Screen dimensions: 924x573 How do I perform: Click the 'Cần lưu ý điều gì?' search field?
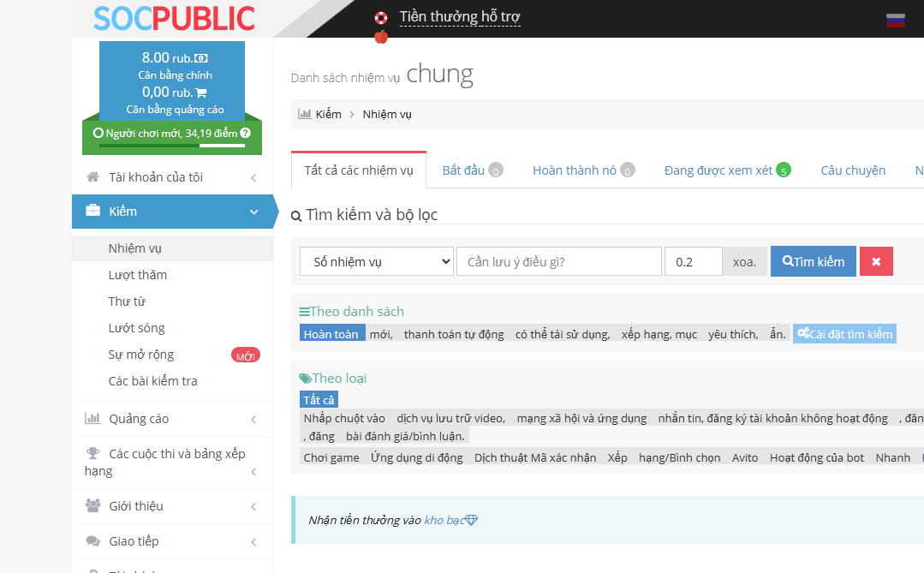coord(558,262)
